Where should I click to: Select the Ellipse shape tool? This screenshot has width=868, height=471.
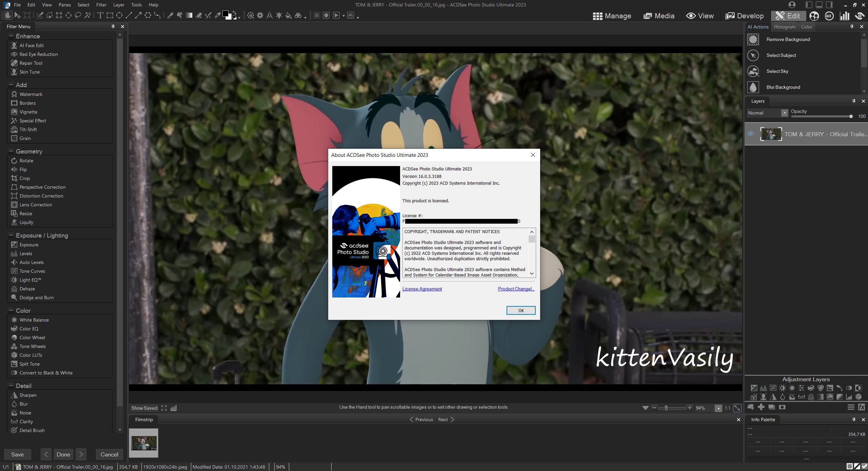[x=119, y=15]
